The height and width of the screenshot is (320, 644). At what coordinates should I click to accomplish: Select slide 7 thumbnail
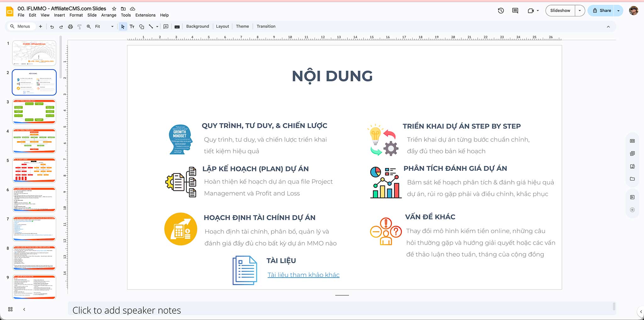point(34,229)
